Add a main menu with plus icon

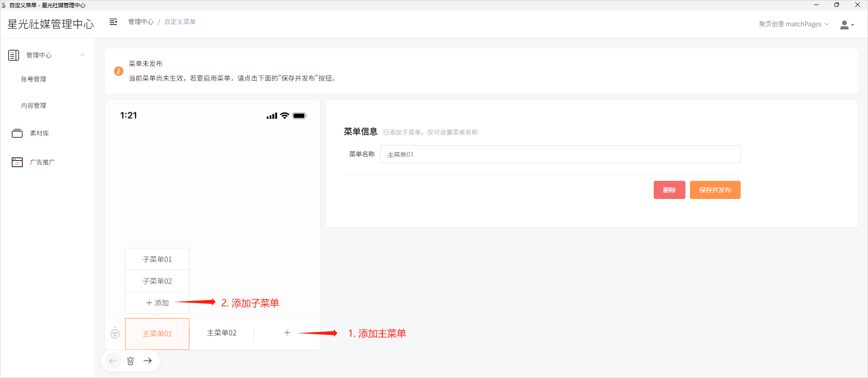point(287,333)
